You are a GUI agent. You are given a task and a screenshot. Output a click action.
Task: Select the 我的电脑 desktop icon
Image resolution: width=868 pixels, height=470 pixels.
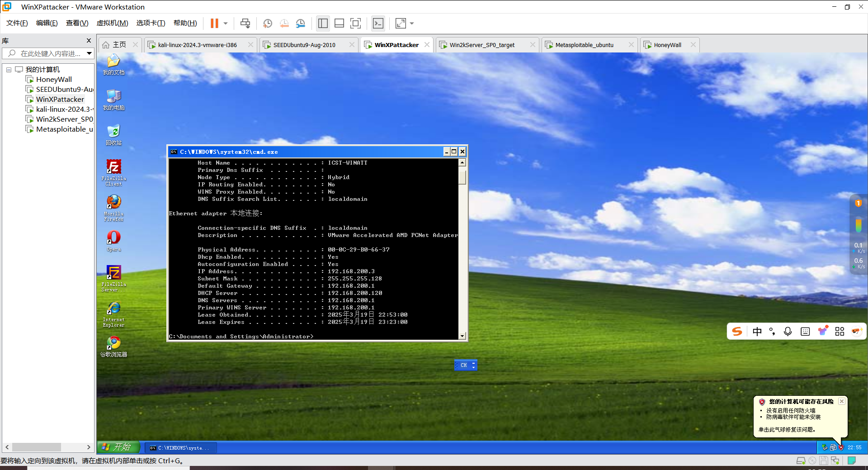(x=113, y=100)
